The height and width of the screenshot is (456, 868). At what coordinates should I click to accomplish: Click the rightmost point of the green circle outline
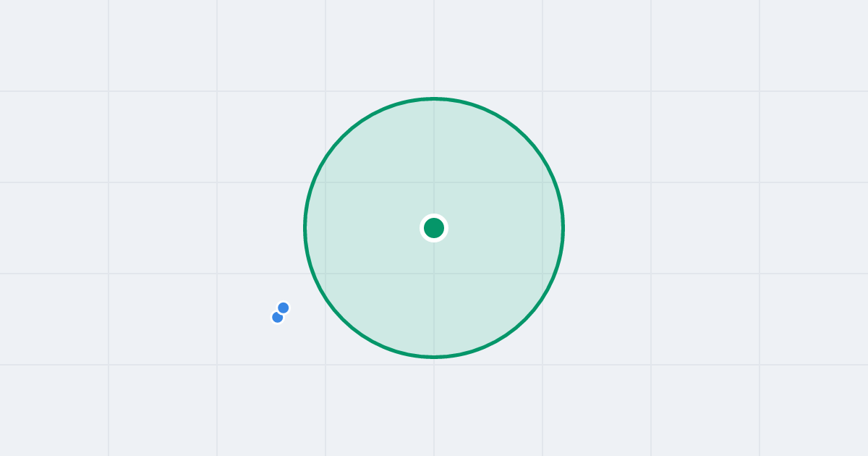[x=563, y=228]
